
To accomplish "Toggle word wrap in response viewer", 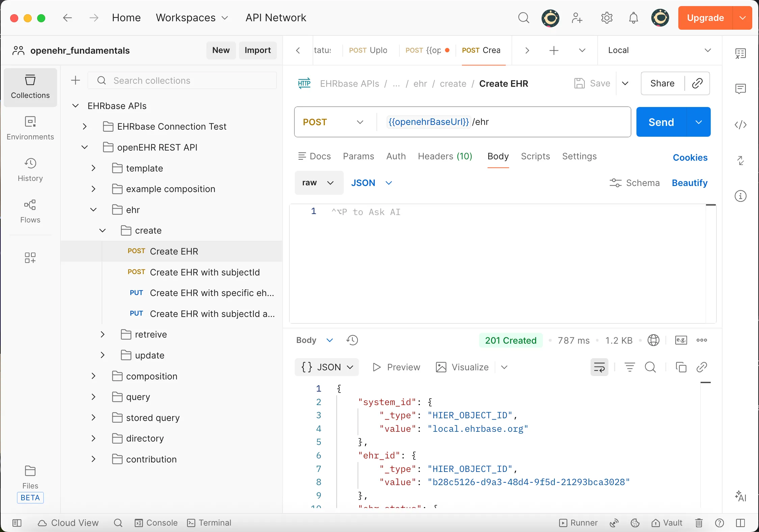I will click(599, 367).
